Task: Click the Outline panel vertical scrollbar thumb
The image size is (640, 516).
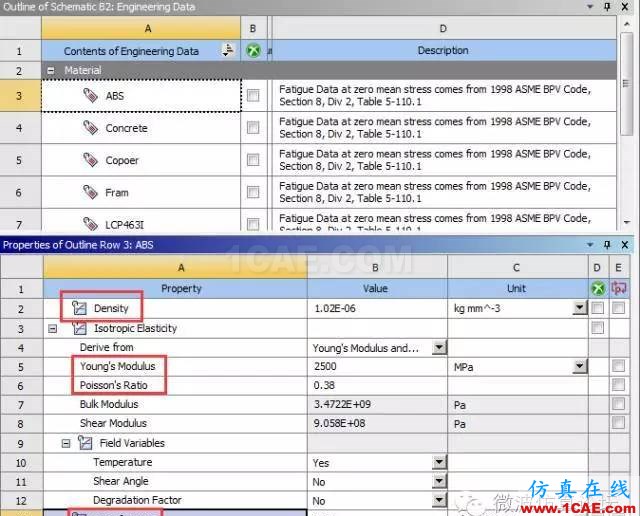Action: (627, 84)
